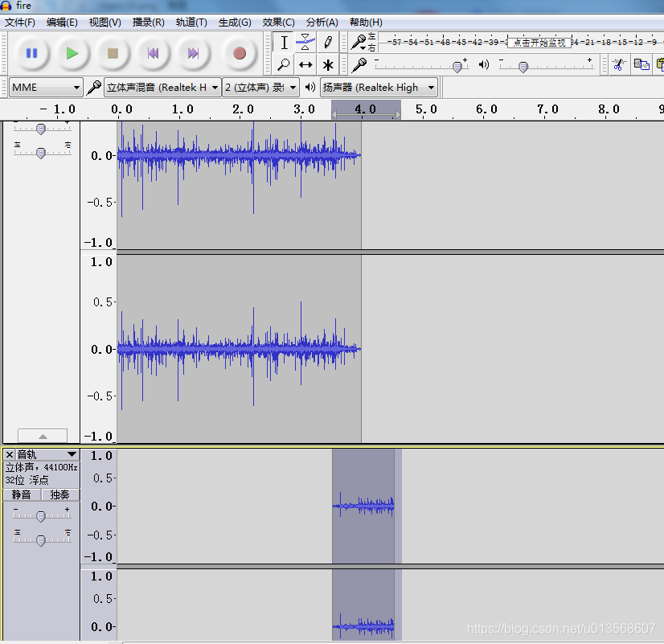Open the 编辑(E) menu
The image size is (664, 644).
[62, 23]
